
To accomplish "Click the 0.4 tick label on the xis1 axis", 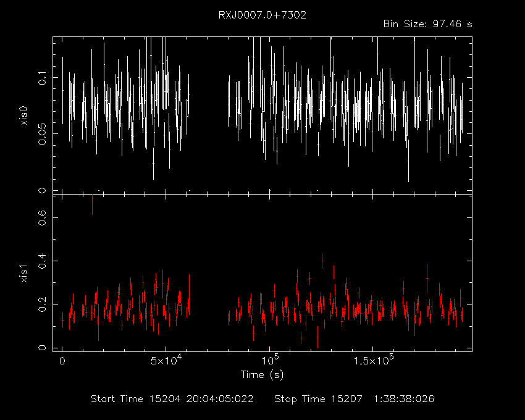I will pos(42,261).
